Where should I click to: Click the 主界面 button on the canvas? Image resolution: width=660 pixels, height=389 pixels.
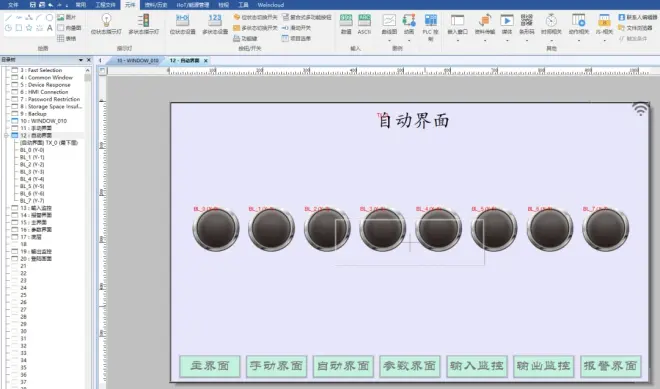[x=210, y=365]
